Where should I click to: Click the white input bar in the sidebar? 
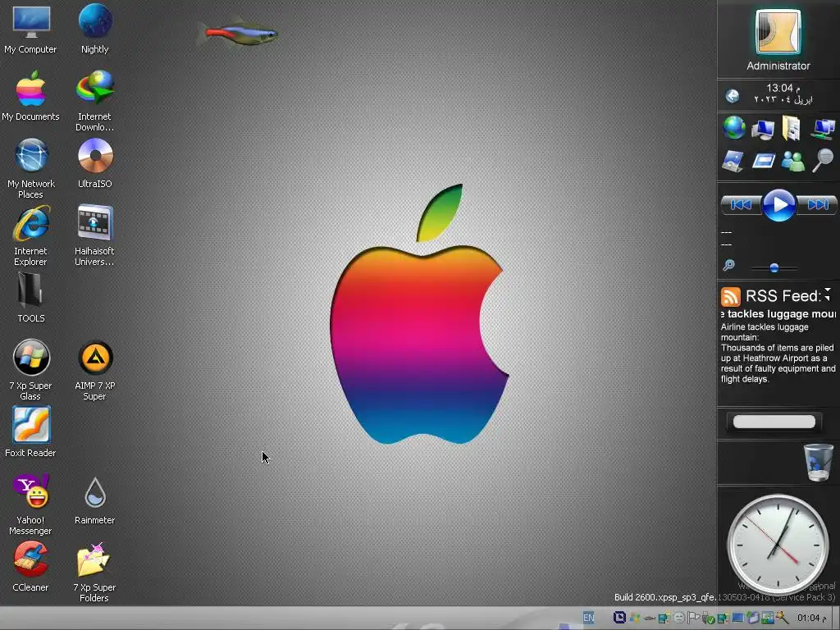774,422
